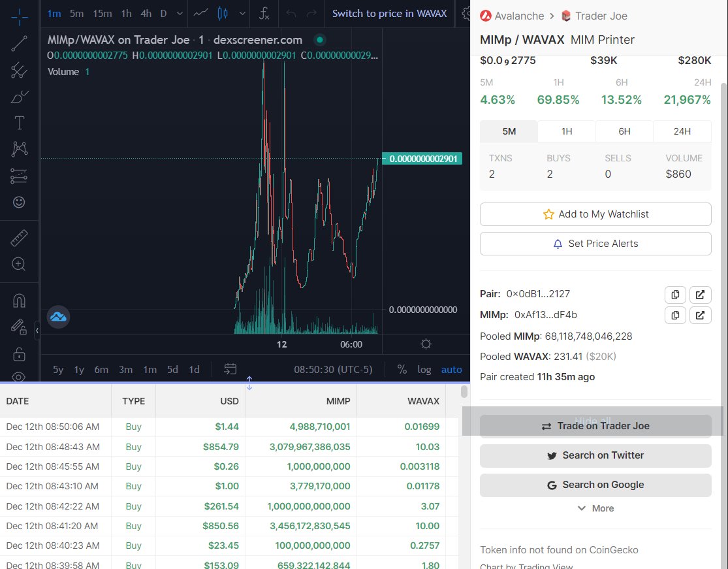Viewport: 728px width, 569px height.
Task: Select the 1h chart interval
Action: pyautogui.click(x=126, y=14)
